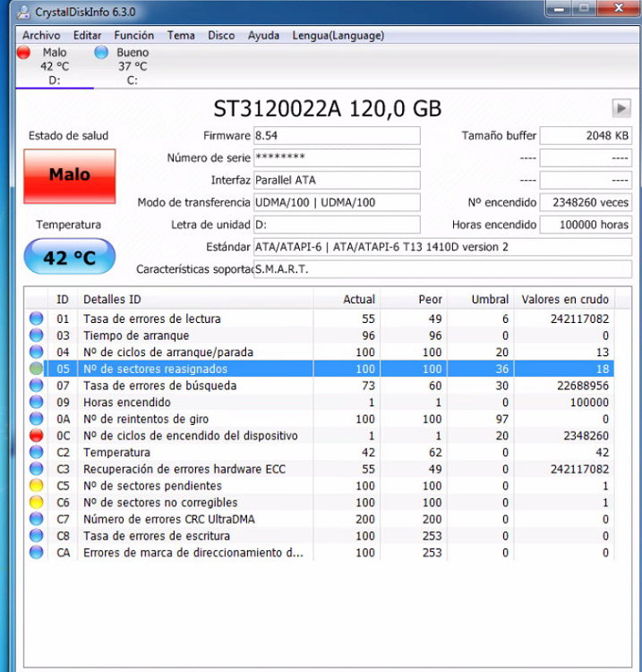Click the yellow status dot for attribute C5
This screenshot has width=642, height=672.
click(x=36, y=486)
